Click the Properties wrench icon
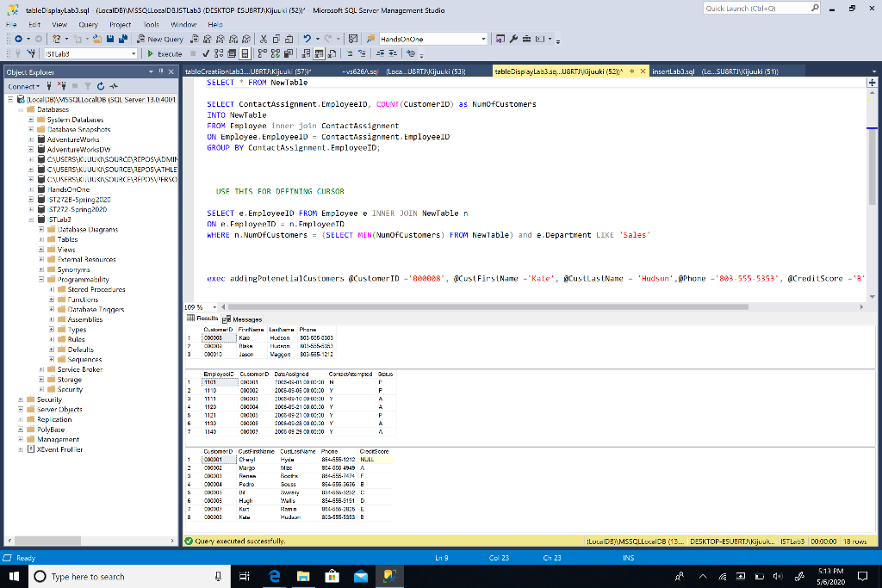This screenshot has width=882, height=588. tap(515, 39)
